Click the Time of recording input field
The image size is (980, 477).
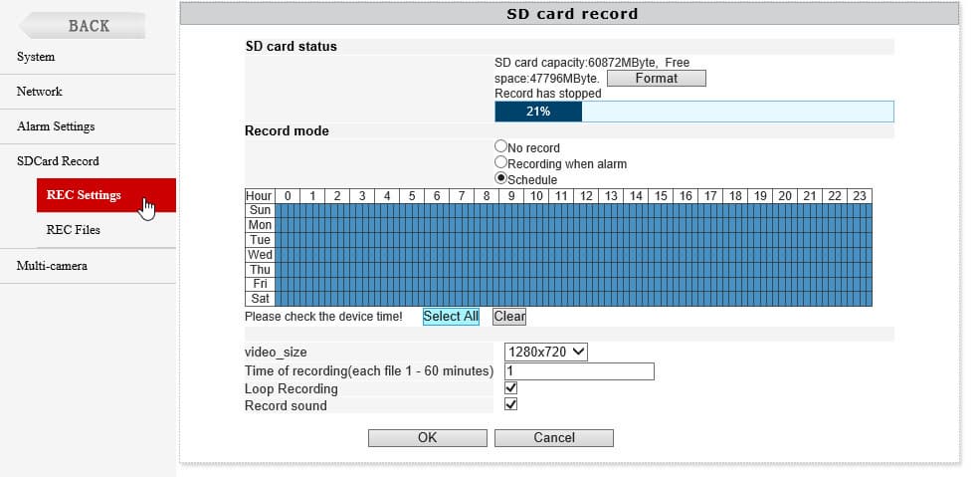click(x=579, y=371)
